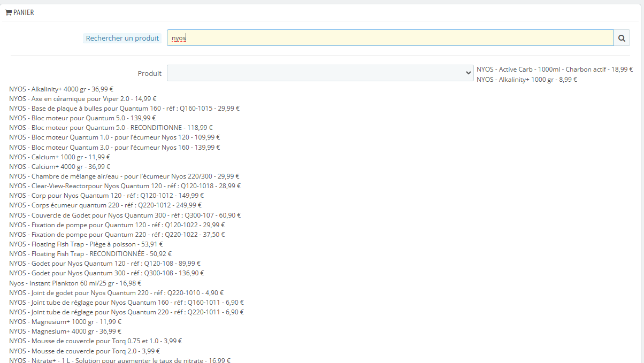Choose Bloc moteur Quantum 5.0 RECONDITIONNE
Screen dimensions: 644x363
click(111, 128)
